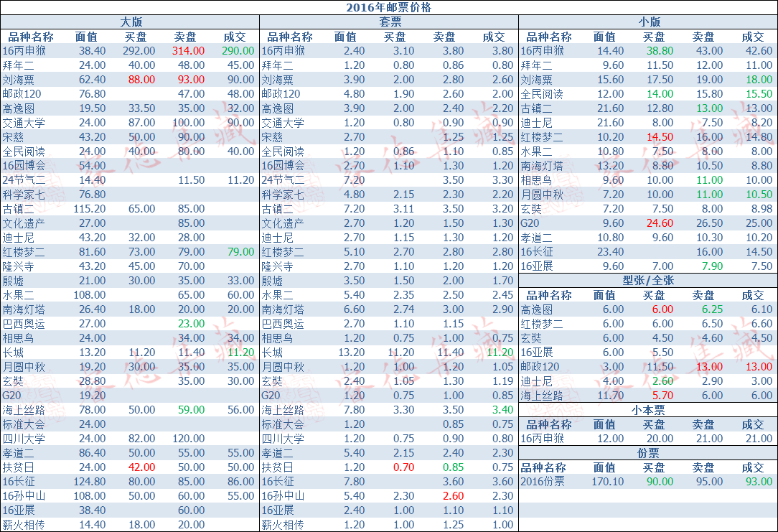This screenshot has height=532, width=778.
Task: Click green 2.60 in 型张 迪士尼 row
Action: click(662, 381)
